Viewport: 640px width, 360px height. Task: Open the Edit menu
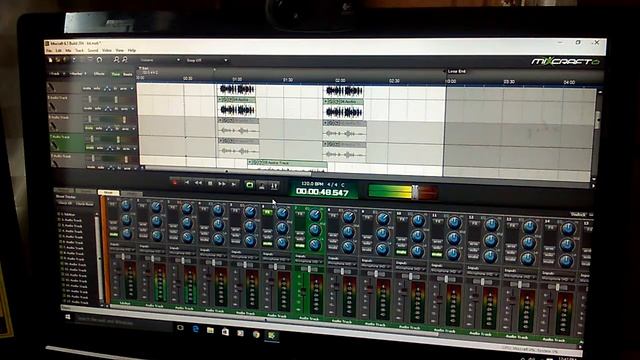58,50
